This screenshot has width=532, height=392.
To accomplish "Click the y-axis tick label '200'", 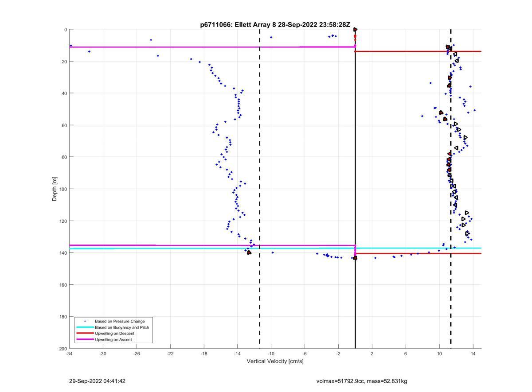I will click(63, 349).
